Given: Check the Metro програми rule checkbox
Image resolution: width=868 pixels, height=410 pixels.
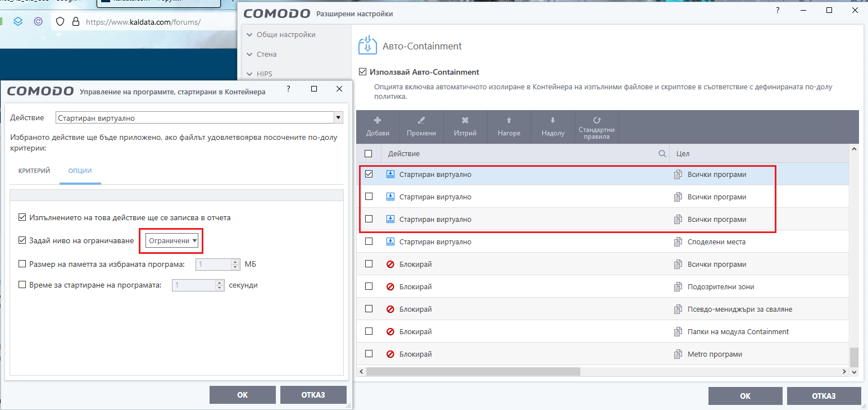Looking at the screenshot, I should click(369, 354).
